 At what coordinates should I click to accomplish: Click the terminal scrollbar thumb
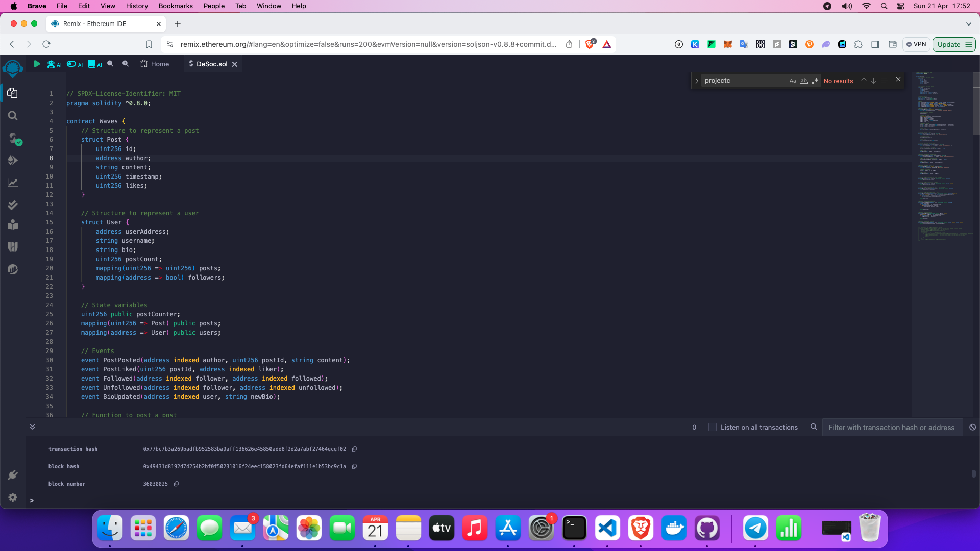[974, 474]
